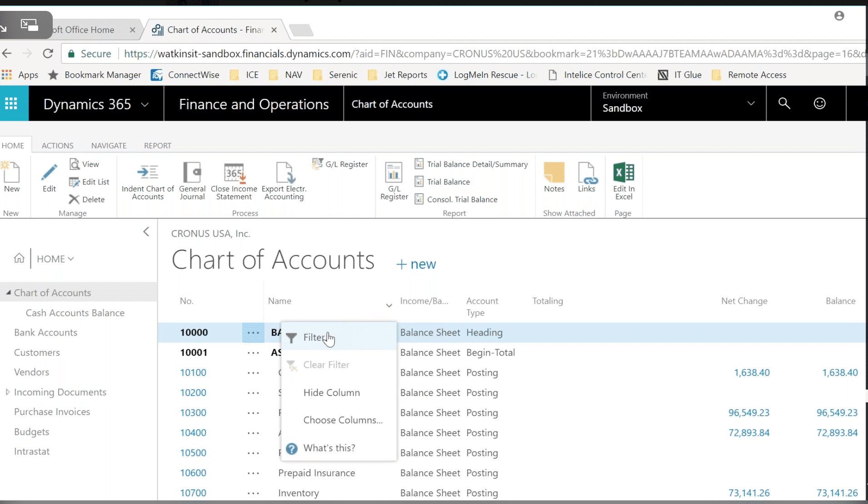Close the Chart of Accounts browser tab

coord(274,30)
